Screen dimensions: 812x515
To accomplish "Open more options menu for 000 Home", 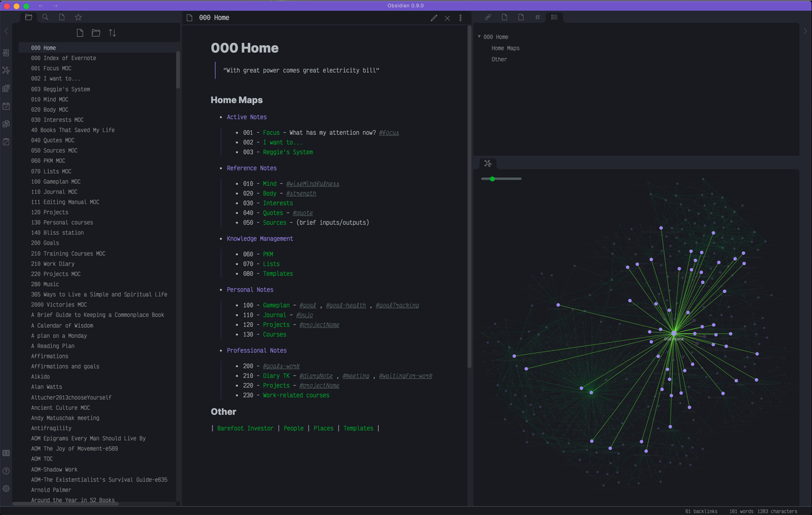I will [460, 18].
